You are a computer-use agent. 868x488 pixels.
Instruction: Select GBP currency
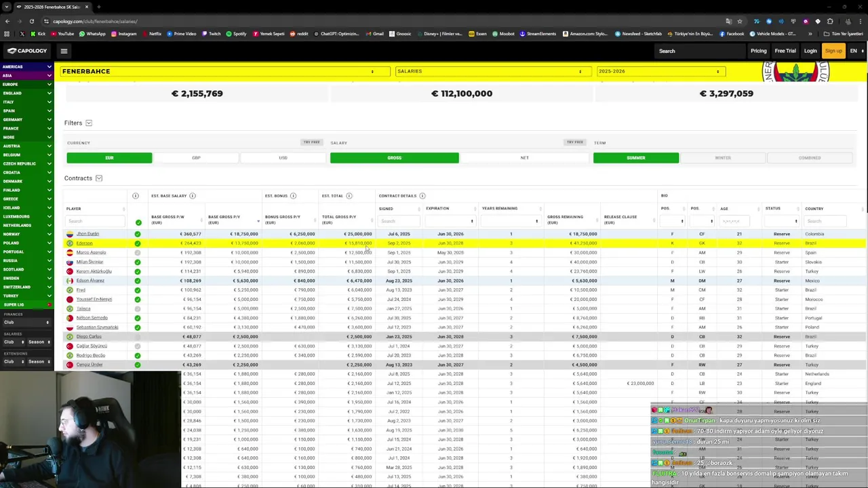pyautogui.click(x=196, y=158)
